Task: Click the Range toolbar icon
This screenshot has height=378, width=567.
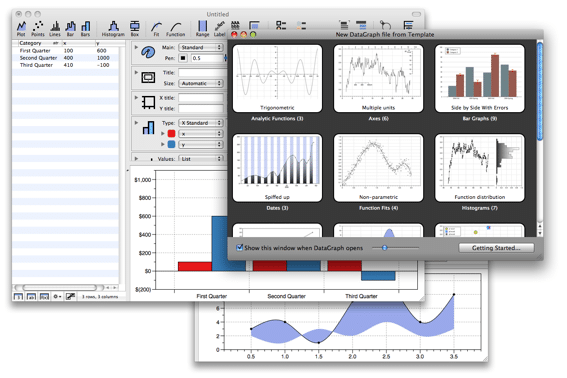Action: 202,29
